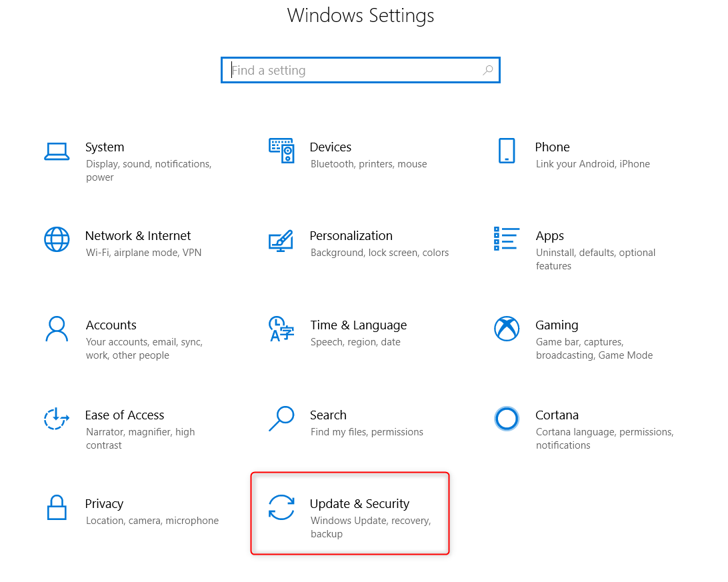Screen dimensions: 728x582
Task: Open the System laptop icon
Action: point(57,151)
